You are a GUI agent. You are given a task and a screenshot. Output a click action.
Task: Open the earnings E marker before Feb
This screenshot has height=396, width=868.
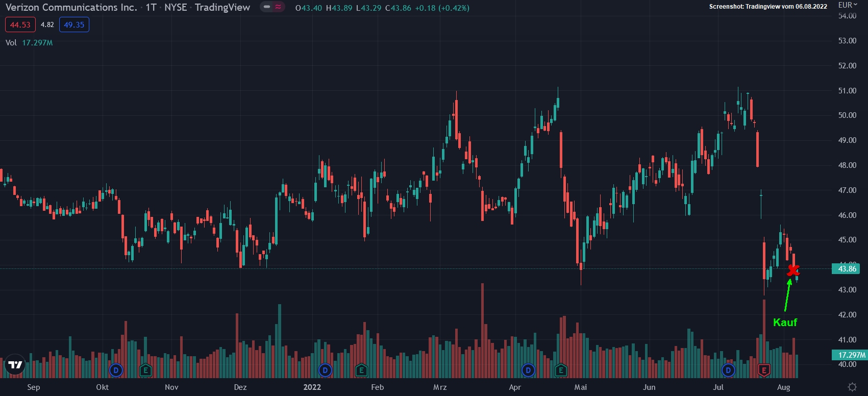(361, 370)
